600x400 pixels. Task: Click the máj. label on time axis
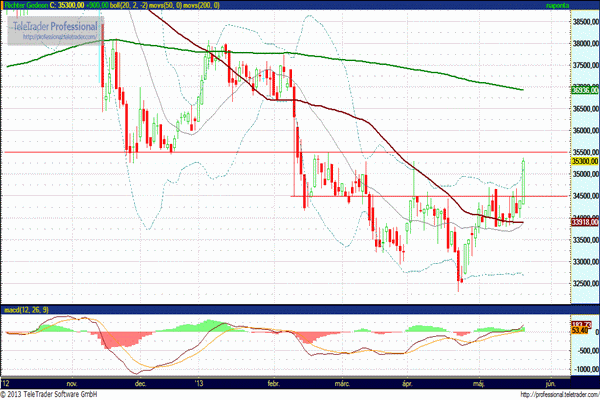tap(479, 384)
